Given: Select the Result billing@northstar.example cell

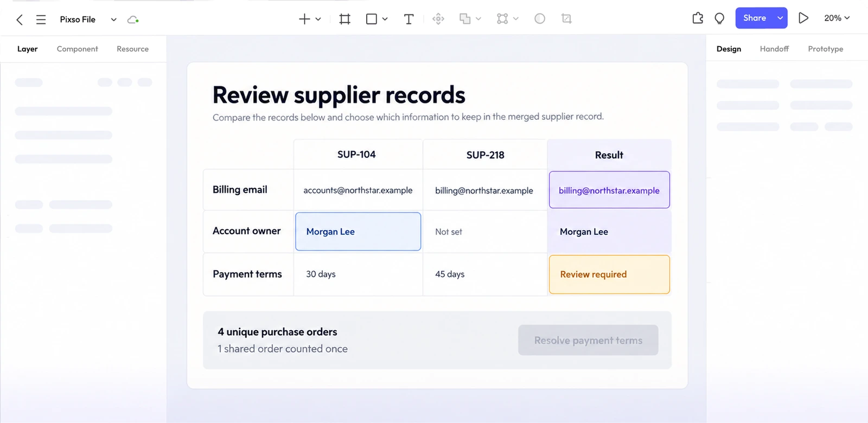Looking at the screenshot, I should [x=609, y=190].
